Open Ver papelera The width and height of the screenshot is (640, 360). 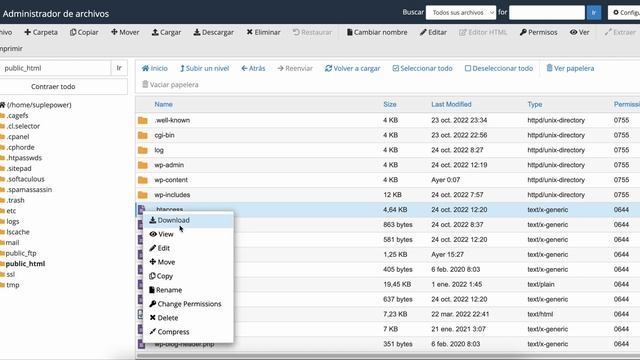[x=570, y=69]
